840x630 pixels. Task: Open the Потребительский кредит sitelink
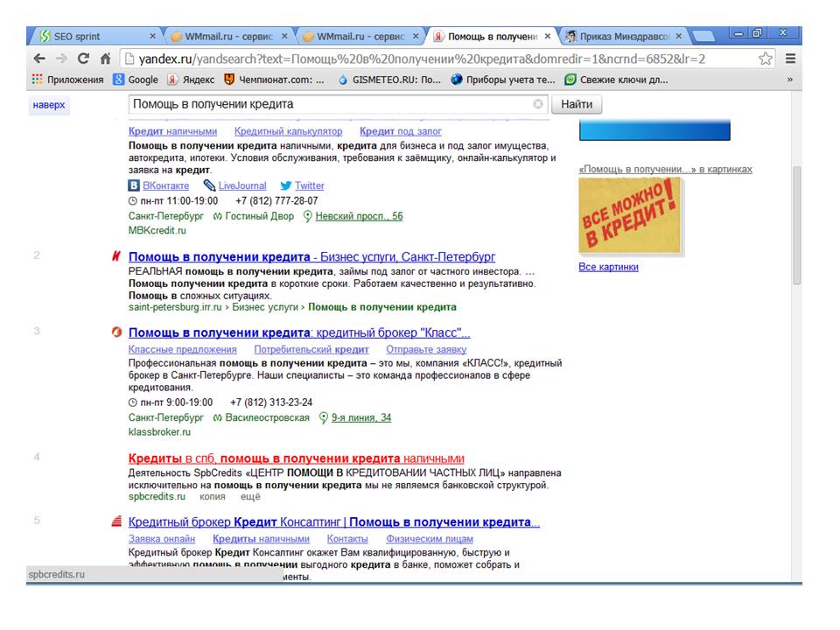click(311, 349)
